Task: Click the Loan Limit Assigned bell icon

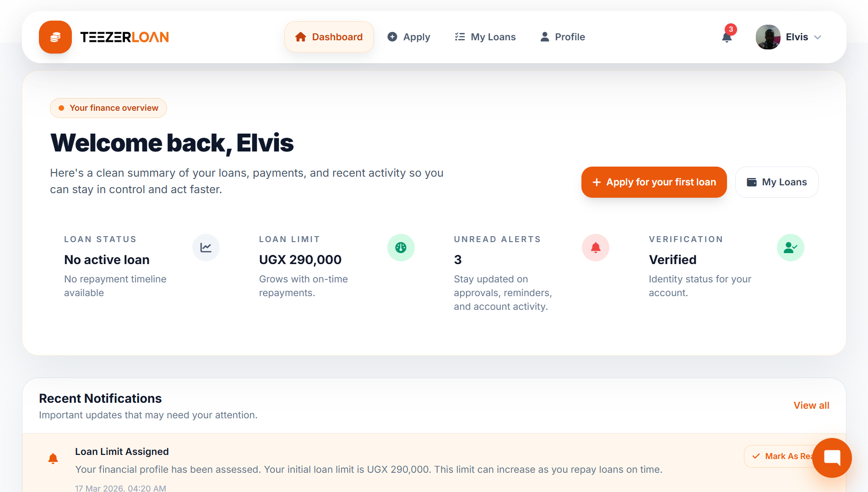Action: (53, 458)
